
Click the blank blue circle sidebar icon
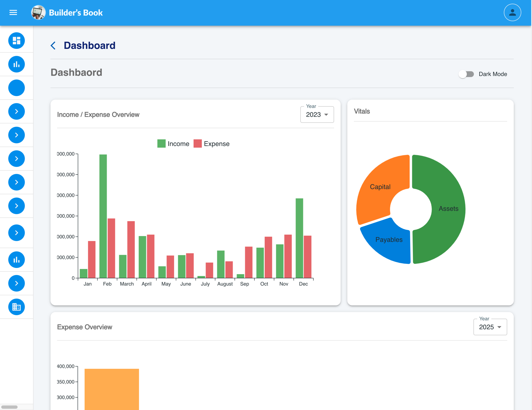(17, 88)
